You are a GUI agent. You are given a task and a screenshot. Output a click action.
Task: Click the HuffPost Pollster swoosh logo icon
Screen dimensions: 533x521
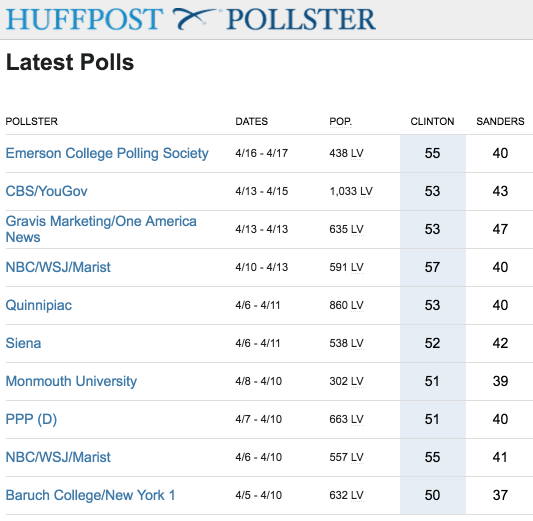[x=194, y=19]
